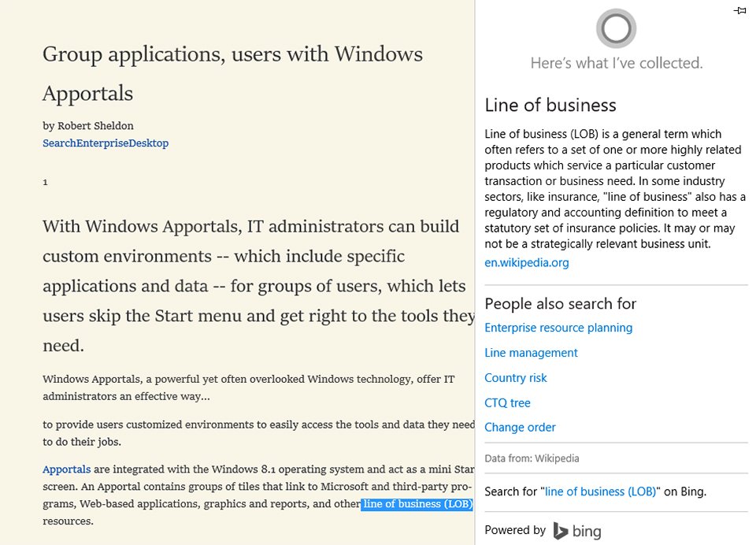Click the sentence "to provide users customized environments"
The image size is (756, 545).
tap(259, 433)
